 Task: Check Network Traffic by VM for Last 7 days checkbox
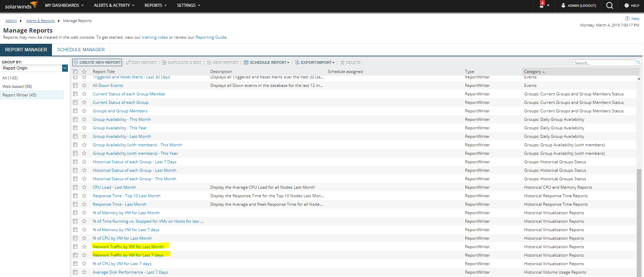pyautogui.click(x=75, y=255)
